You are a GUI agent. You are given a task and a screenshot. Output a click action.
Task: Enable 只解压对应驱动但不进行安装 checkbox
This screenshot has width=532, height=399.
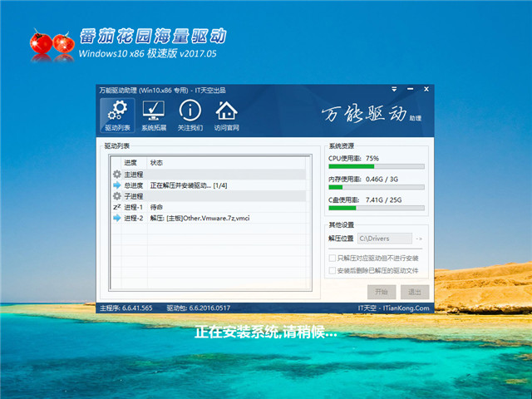332,259
